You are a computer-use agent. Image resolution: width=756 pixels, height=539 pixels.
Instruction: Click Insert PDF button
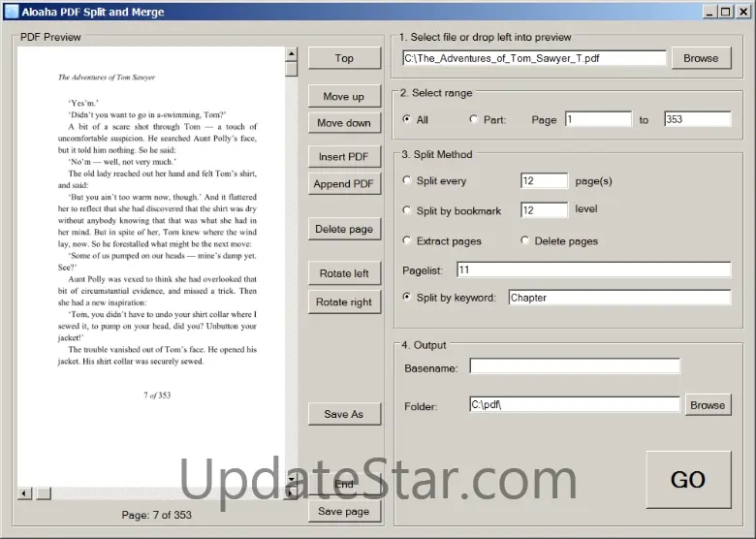(344, 157)
